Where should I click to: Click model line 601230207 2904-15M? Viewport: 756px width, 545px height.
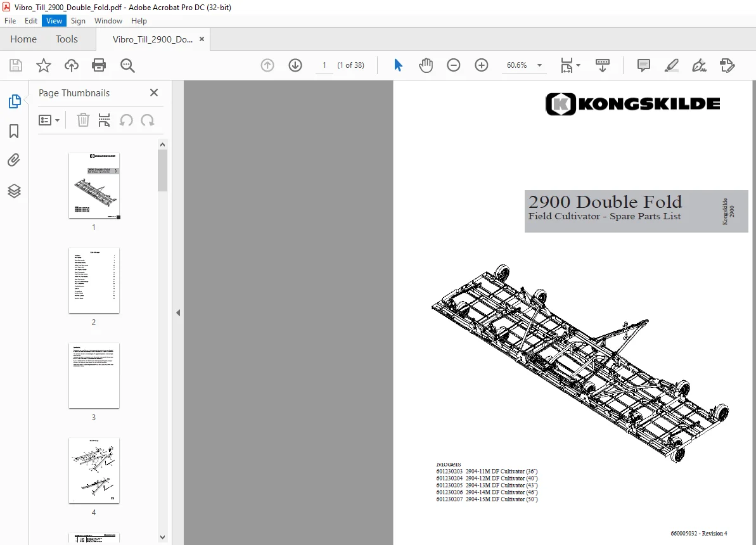pos(487,499)
